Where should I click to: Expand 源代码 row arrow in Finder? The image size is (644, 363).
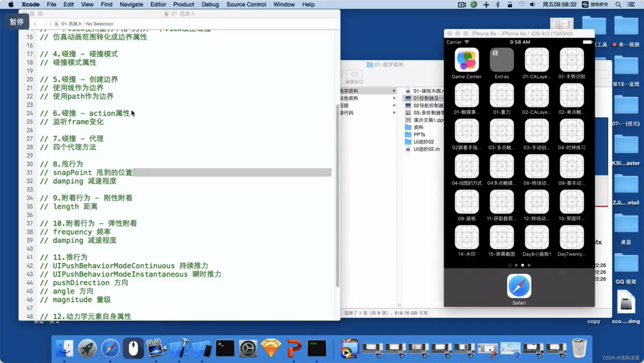(394, 113)
